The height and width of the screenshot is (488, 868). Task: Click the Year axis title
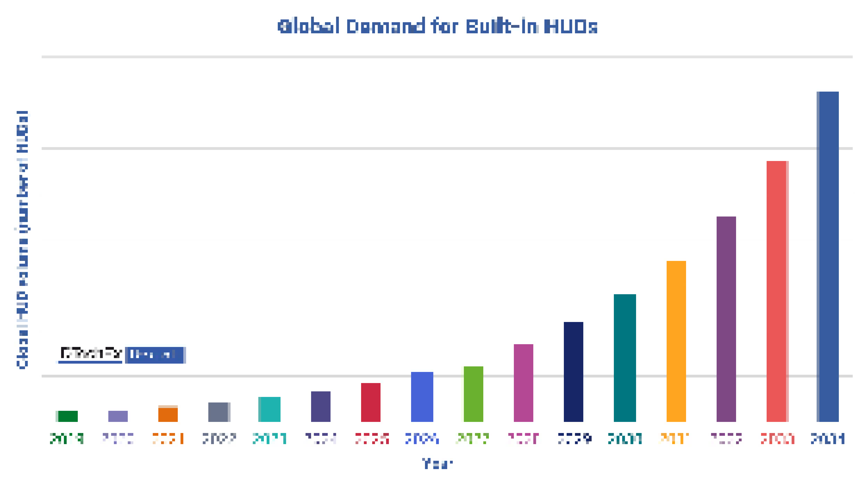(437, 463)
